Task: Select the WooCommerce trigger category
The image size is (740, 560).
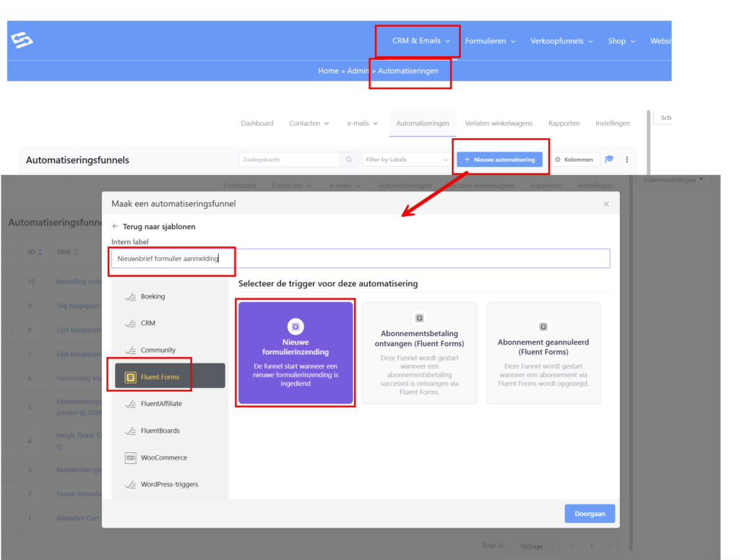Action: pyautogui.click(x=163, y=458)
